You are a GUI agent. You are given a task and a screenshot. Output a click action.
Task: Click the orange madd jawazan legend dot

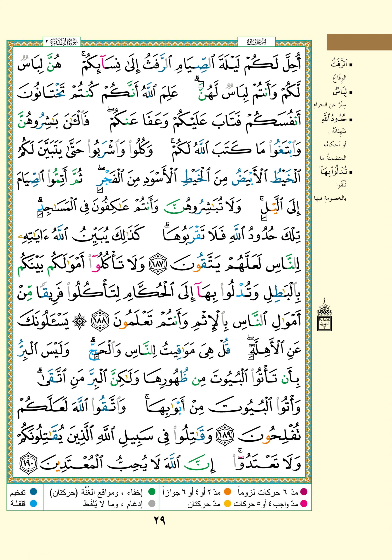coord(227,492)
